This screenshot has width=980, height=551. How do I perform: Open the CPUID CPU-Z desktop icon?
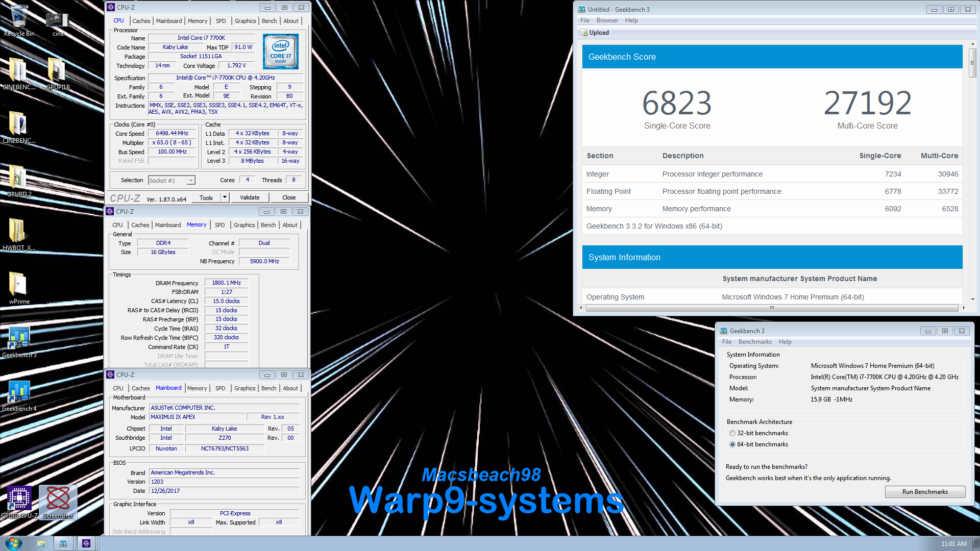(x=19, y=502)
